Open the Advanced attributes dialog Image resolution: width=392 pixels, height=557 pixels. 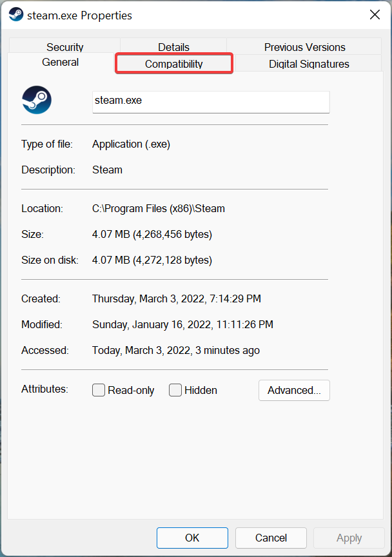point(294,390)
